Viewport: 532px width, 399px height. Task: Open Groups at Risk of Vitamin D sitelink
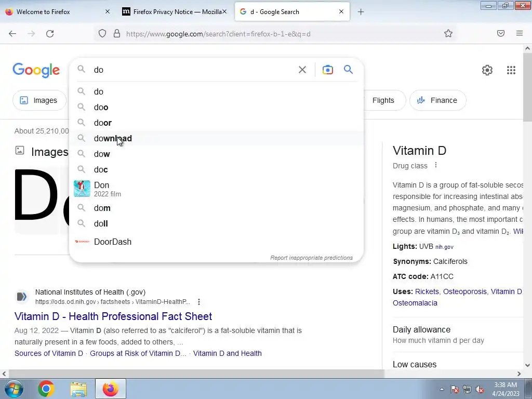coord(138,353)
